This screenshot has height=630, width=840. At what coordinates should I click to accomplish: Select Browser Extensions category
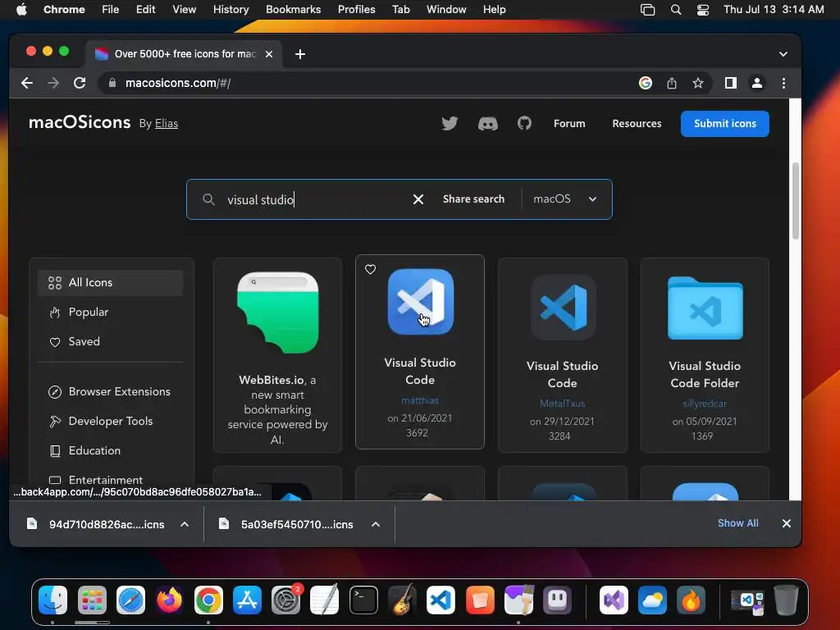pos(111,391)
